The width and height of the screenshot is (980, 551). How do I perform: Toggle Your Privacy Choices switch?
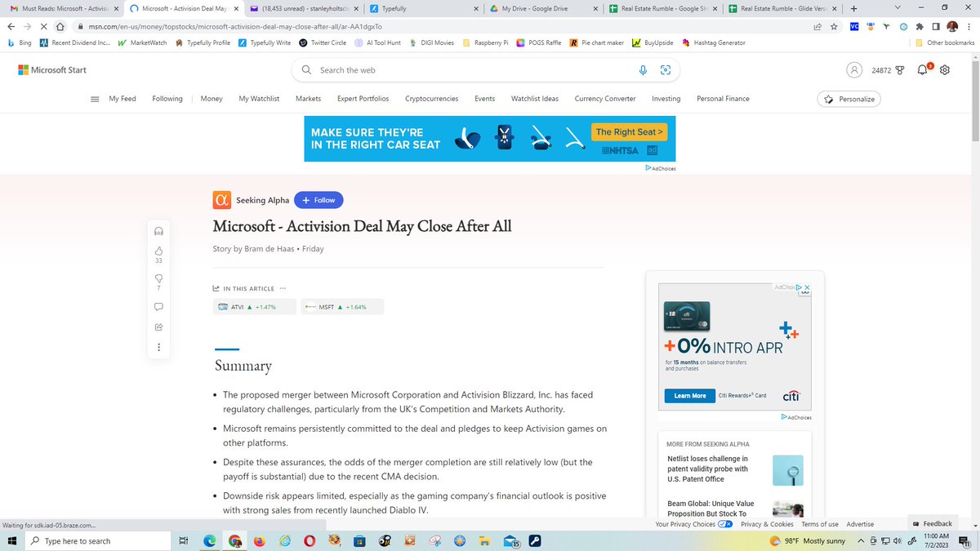tap(725, 524)
